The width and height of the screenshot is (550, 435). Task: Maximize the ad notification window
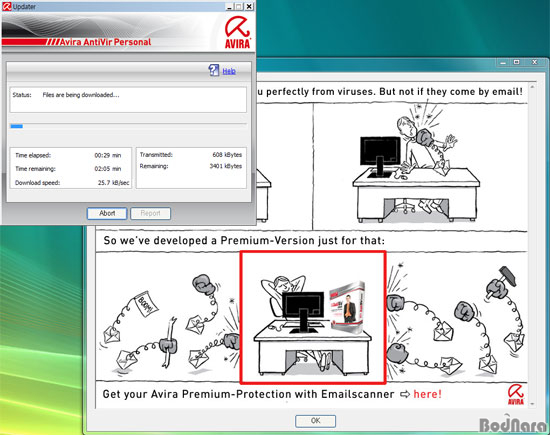click(x=517, y=62)
